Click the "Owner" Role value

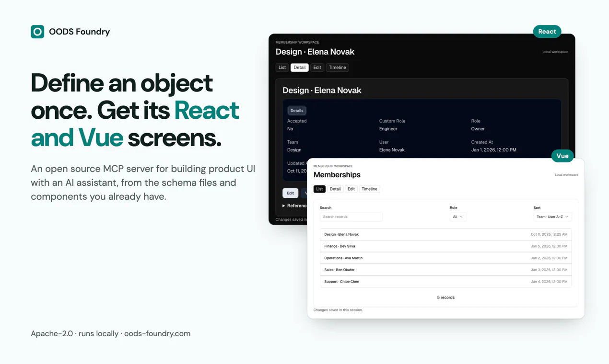click(x=478, y=129)
